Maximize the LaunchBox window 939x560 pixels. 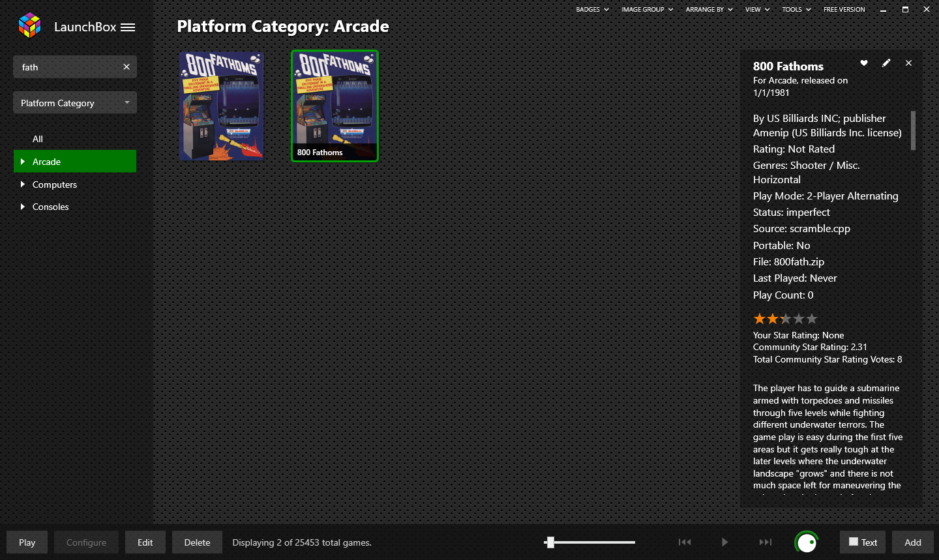coord(905,10)
